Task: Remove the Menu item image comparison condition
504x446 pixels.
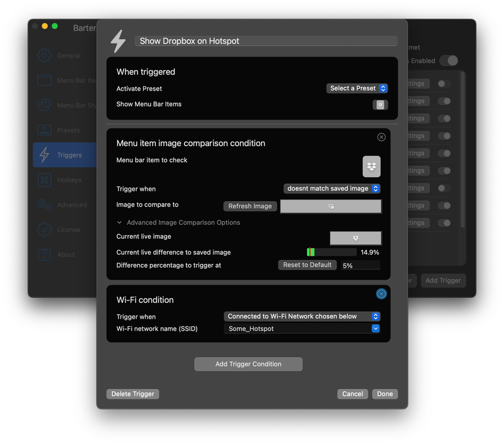Action: click(381, 137)
